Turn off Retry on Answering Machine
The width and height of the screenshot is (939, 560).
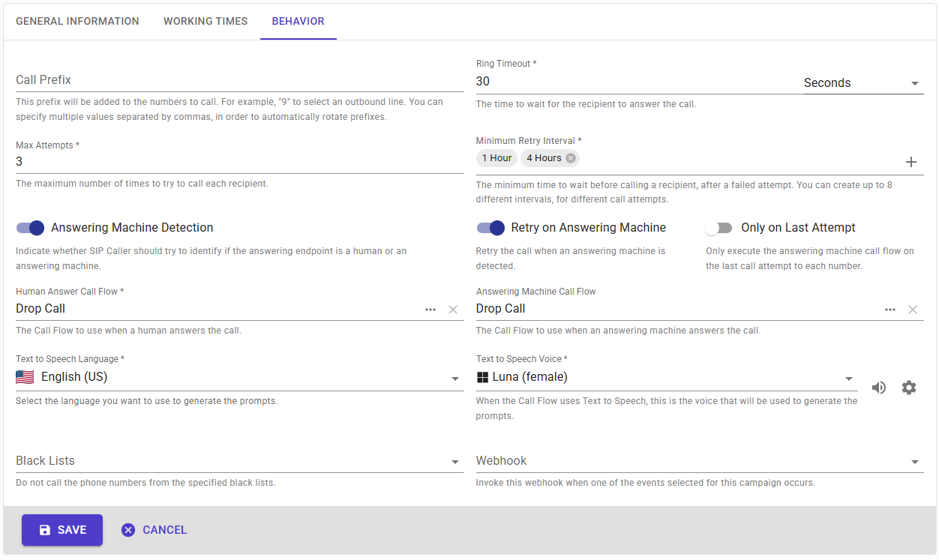coord(490,228)
